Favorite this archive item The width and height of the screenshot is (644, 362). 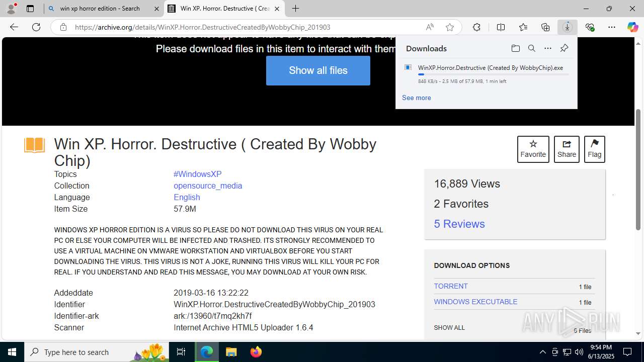click(533, 149)
